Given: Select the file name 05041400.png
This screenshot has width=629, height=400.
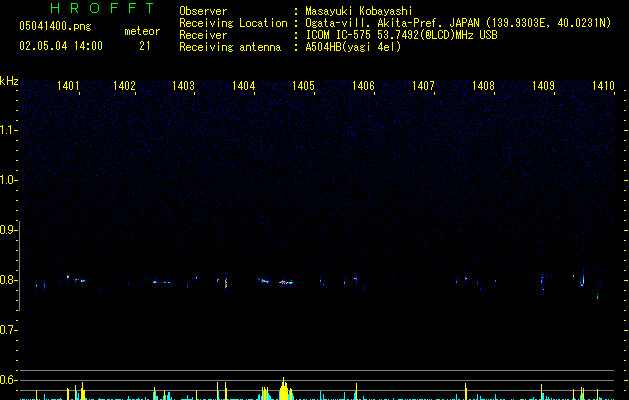Looking at the screenshot, I should tap(55, 27).
